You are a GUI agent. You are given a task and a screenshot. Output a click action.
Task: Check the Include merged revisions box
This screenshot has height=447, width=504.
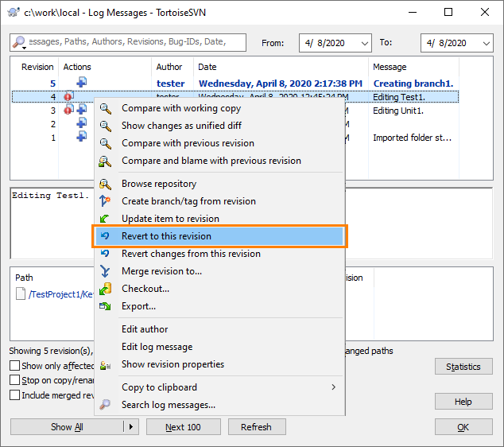(x=15, y=395)
